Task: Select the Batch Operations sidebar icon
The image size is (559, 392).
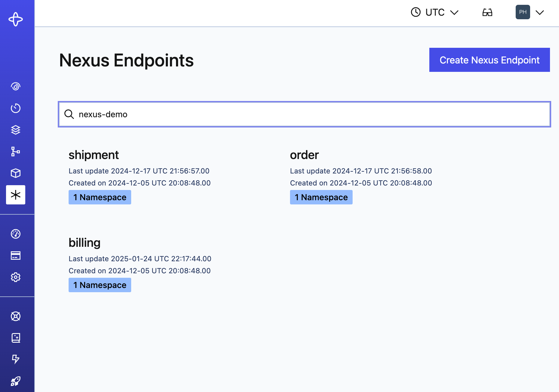Action: coord(15,152)
